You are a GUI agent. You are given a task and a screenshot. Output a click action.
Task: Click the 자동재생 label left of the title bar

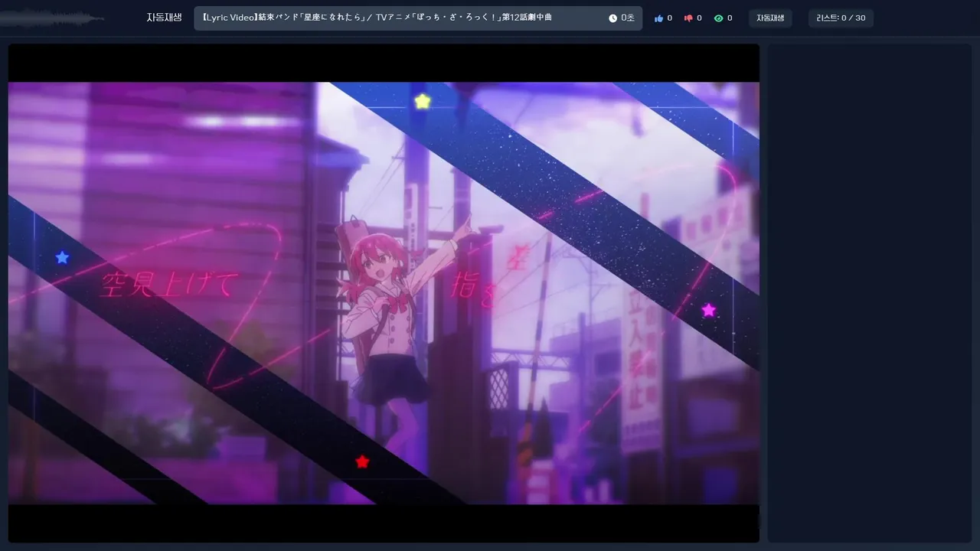point(164,18)
